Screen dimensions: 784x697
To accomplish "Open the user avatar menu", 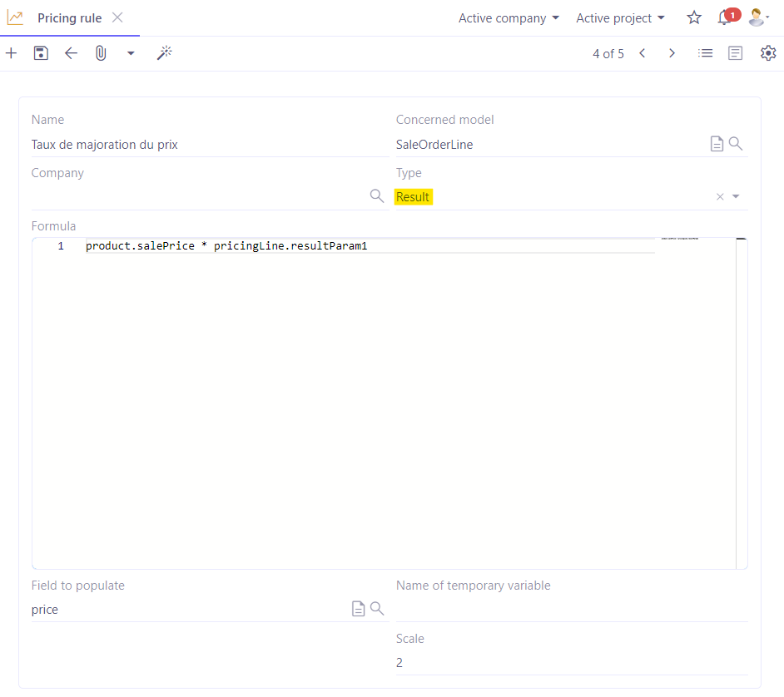I will (x=759, y=17).
